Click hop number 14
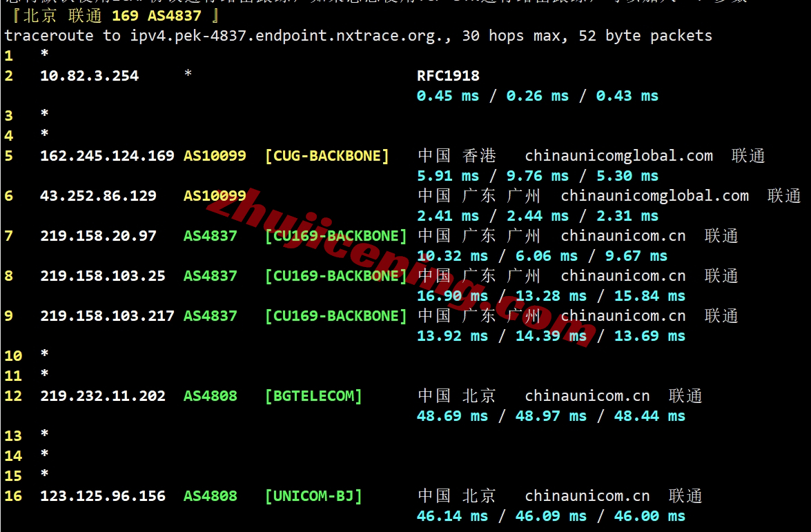Screen dimensions: 811x532 point(13,456)
